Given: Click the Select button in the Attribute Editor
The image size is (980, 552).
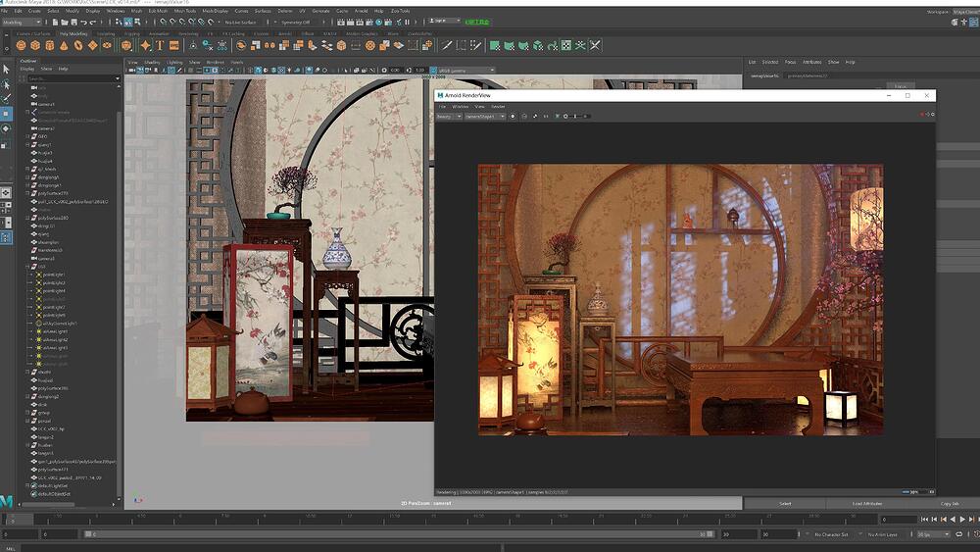Looking at the screenshot, I should 786,503.
